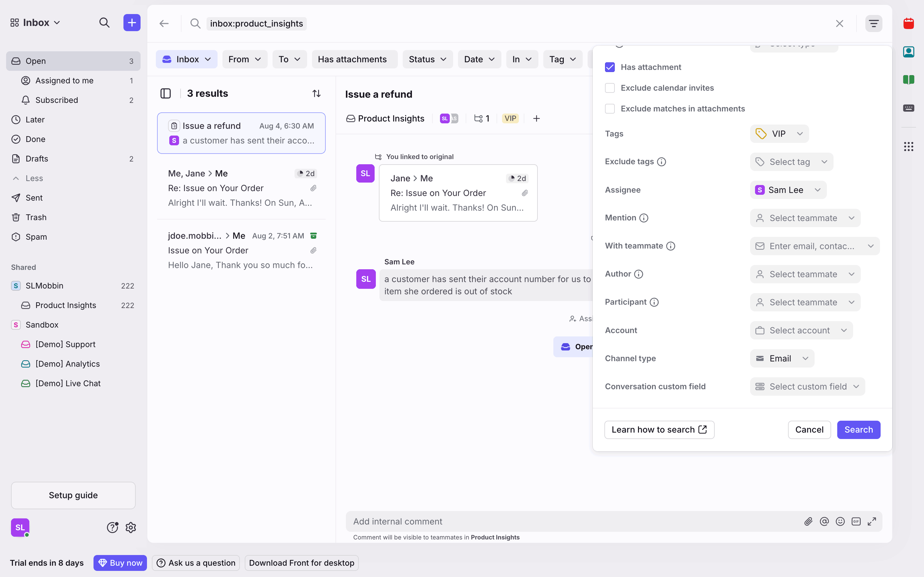Screen dimensions: 924x577
Task: Uncheck the Has attachment checkbox
Action: point(610,67)
